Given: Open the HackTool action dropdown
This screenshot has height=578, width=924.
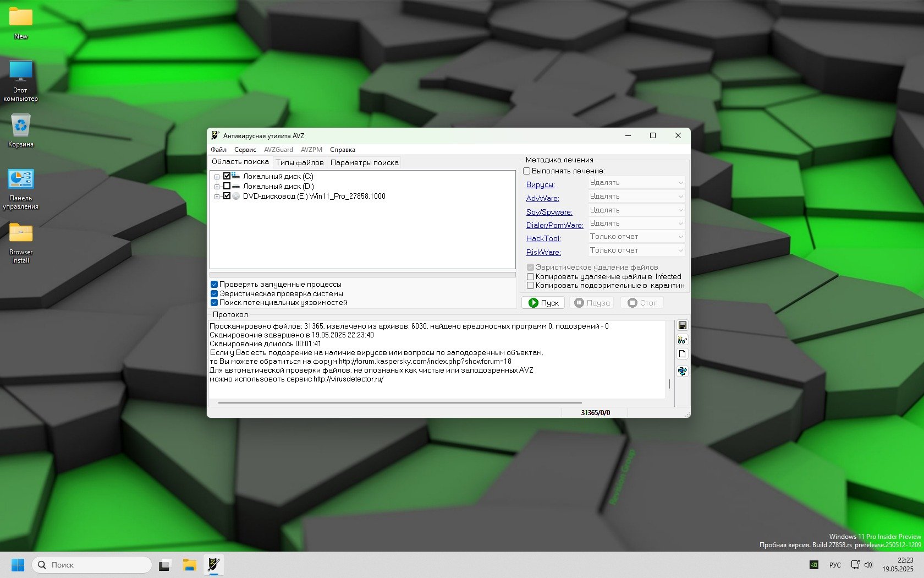Looking at the screenshot, I should [x=636, y=237].
